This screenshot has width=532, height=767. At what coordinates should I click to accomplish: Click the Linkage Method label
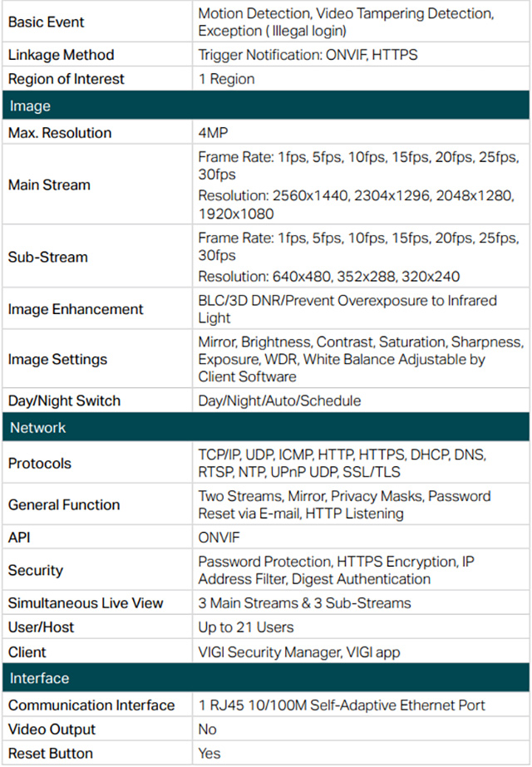(x=61, y=55)
